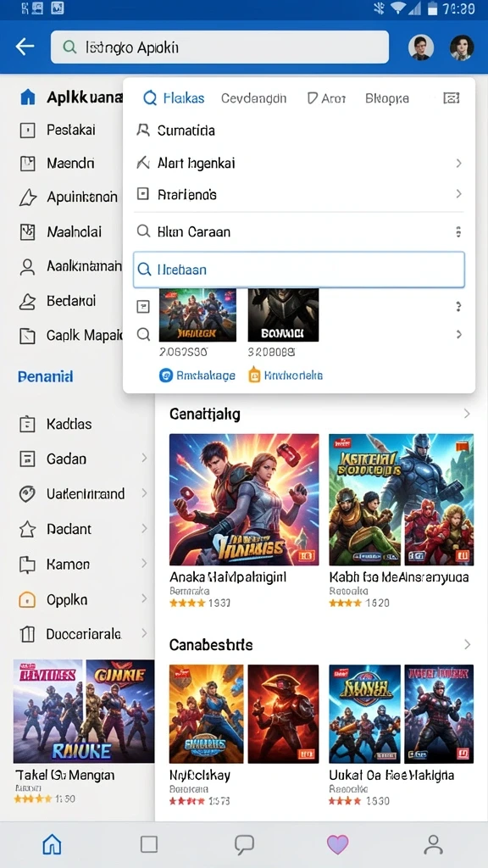Image resolution: width=488 pixels, height=868 pixels.
Task: Click the Ucebaan search field
Action: coord(299,270)
